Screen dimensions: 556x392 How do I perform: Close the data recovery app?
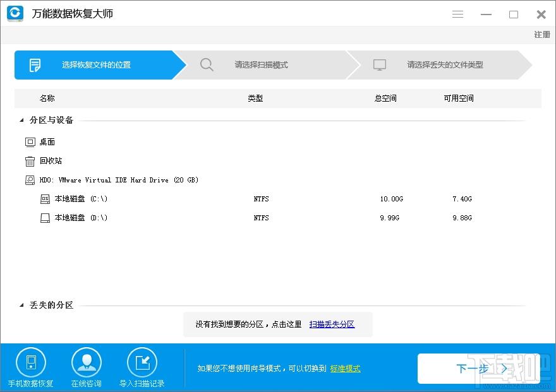(541, 15)
